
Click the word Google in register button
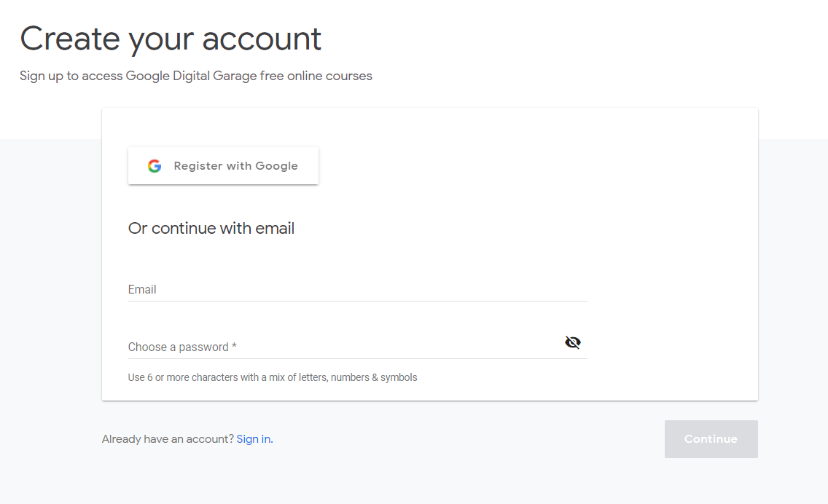(x=276, y=166)
